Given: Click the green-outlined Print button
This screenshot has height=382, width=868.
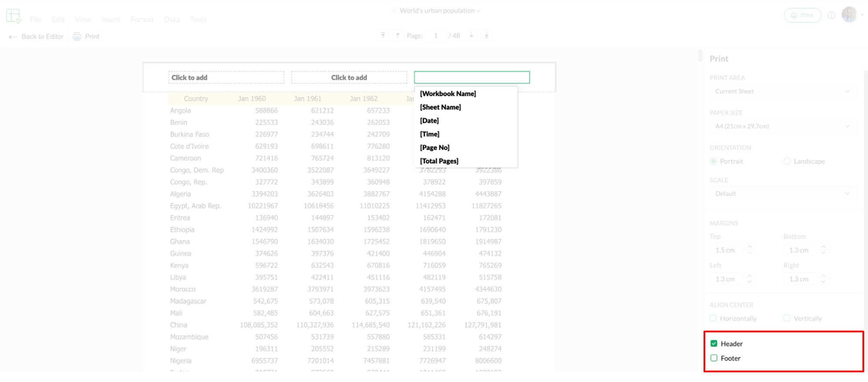Looking at the screenshot, I should coord(802,15).
